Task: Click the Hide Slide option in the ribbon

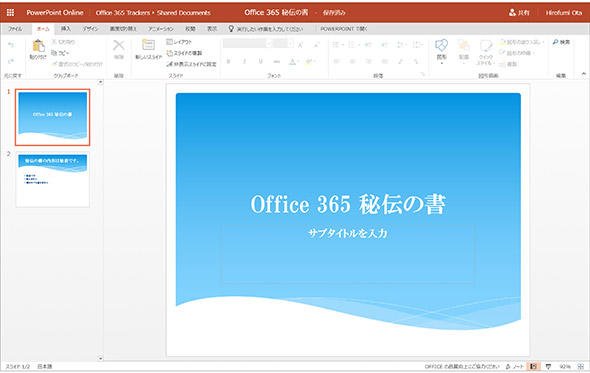Action: [x=191, y=64]
